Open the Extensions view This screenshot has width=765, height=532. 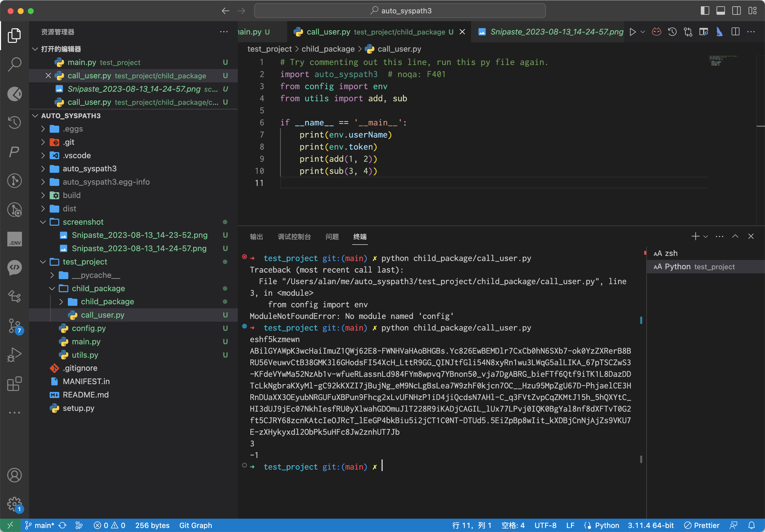pos(14,384)
